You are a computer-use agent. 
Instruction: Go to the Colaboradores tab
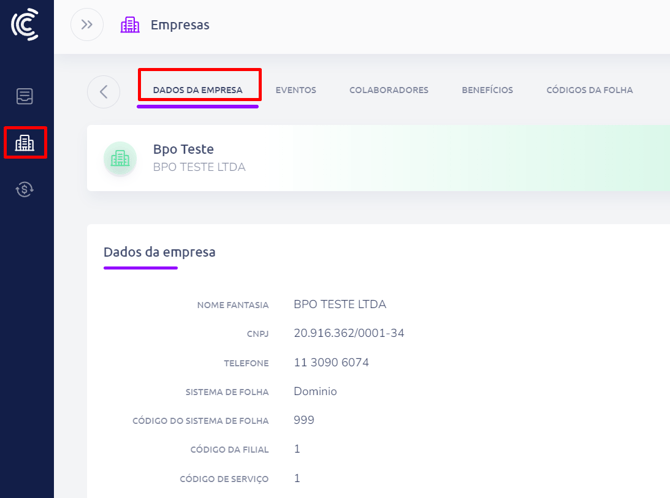click(x=388, y=90)
